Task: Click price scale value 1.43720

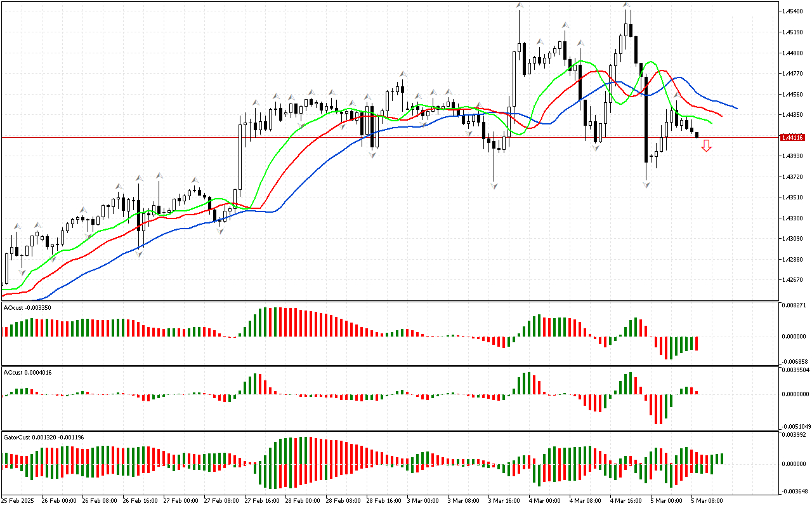Action: [792, 177]
